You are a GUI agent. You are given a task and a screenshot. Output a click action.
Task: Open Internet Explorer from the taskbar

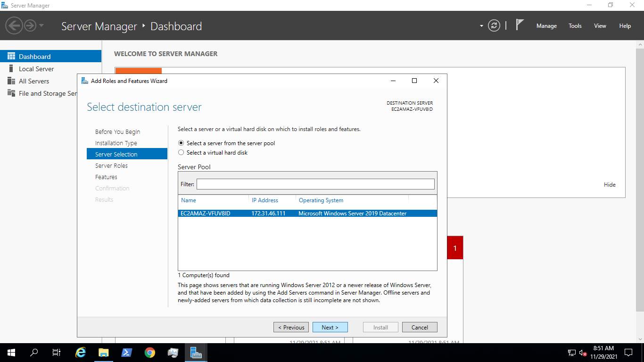point(80,352)
